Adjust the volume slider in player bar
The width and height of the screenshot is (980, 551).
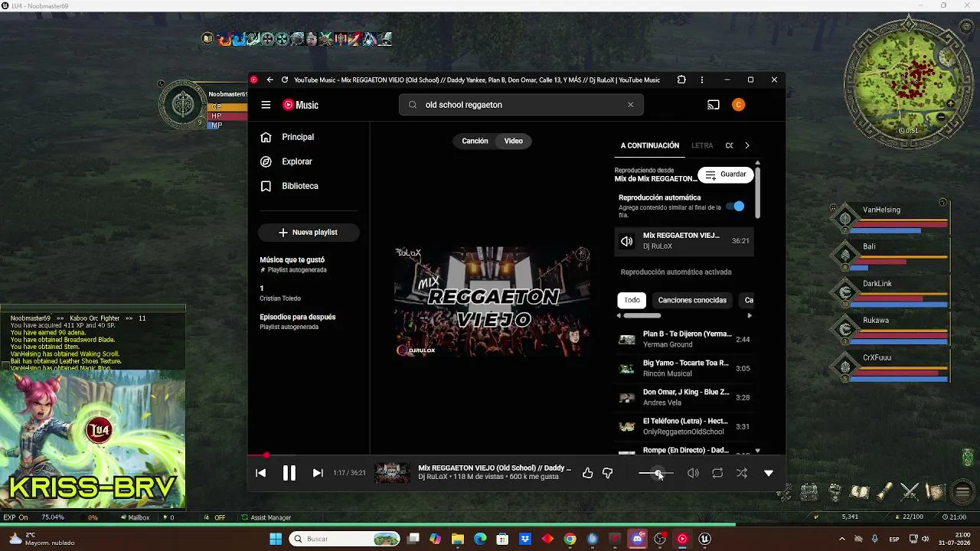[x=656, y=473]
